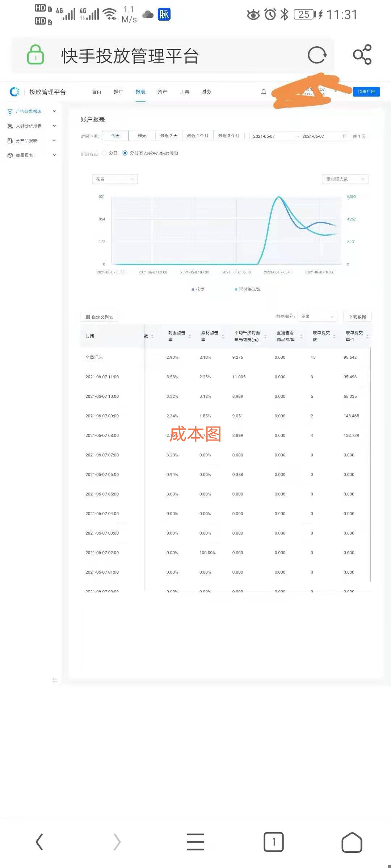Open 推广 navigation tab

[118, 92]
